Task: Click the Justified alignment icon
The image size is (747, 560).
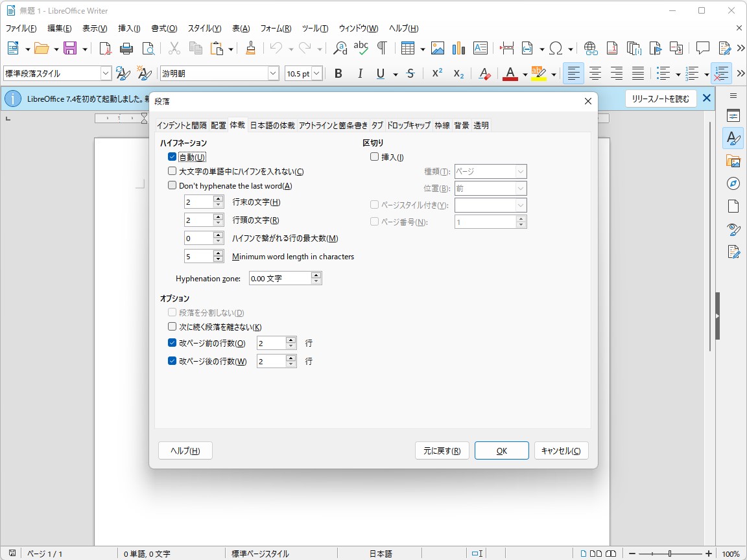Action: 638,73
